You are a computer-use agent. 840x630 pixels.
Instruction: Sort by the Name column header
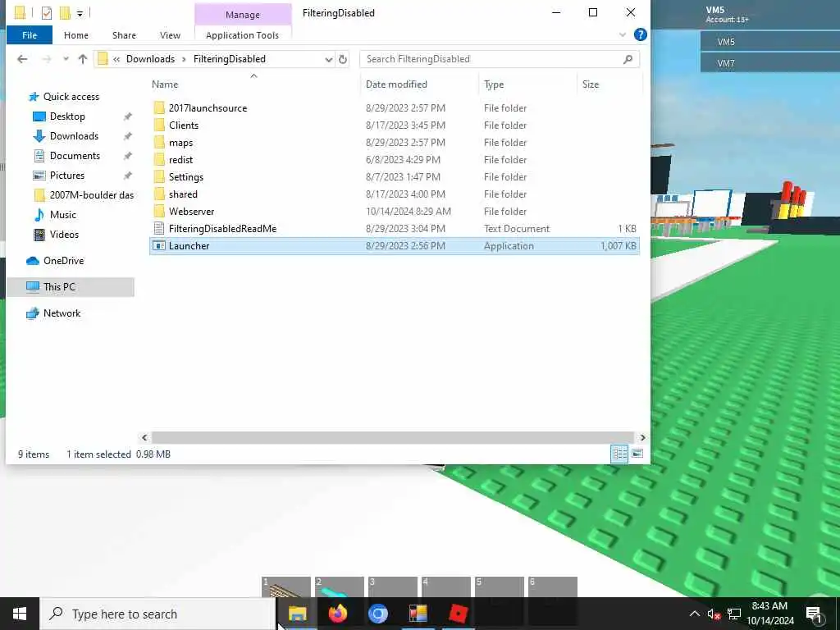pyautogui.click(x=164, y=84)
